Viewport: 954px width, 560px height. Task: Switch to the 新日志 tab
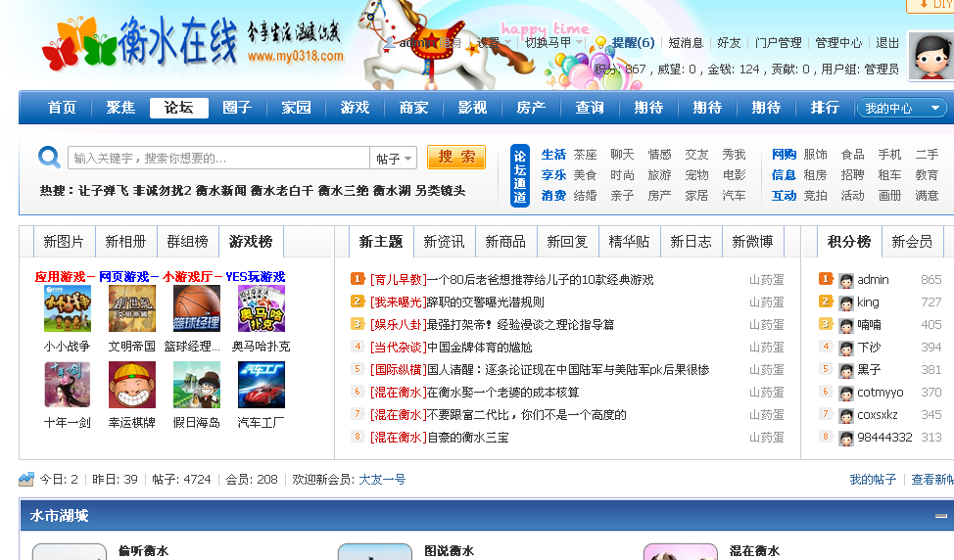(691, 242)
